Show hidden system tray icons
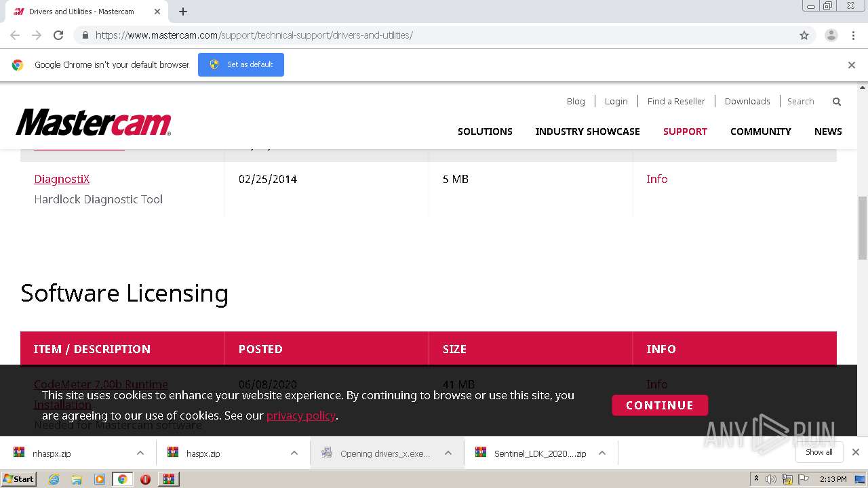This screenshot has height=488, width=868. (757, 479)
